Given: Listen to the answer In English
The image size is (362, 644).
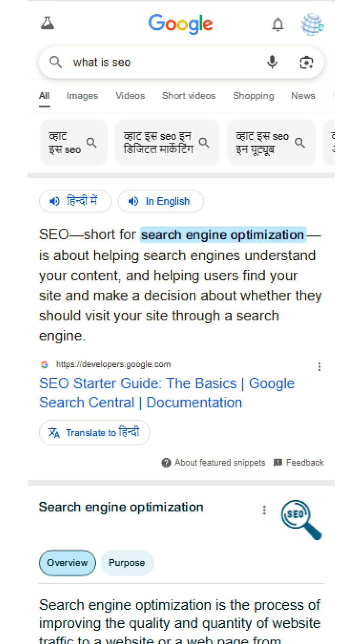Looking at the screenshot, I should point(161,201).
